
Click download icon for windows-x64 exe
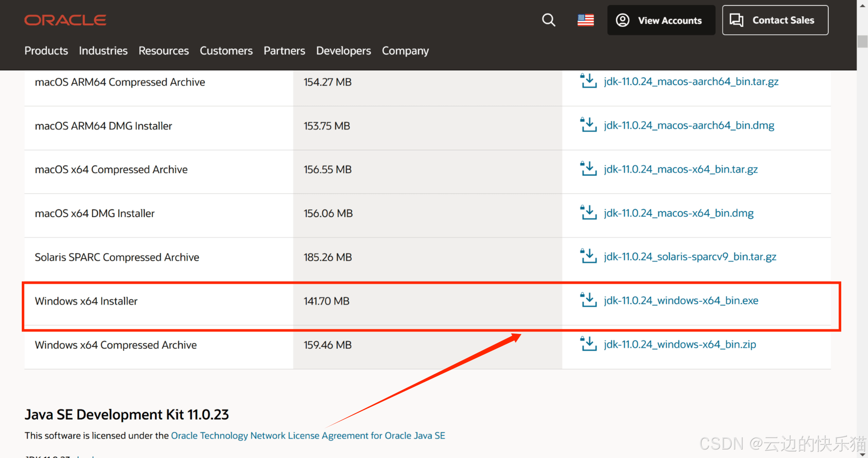(x=588, y=300)
